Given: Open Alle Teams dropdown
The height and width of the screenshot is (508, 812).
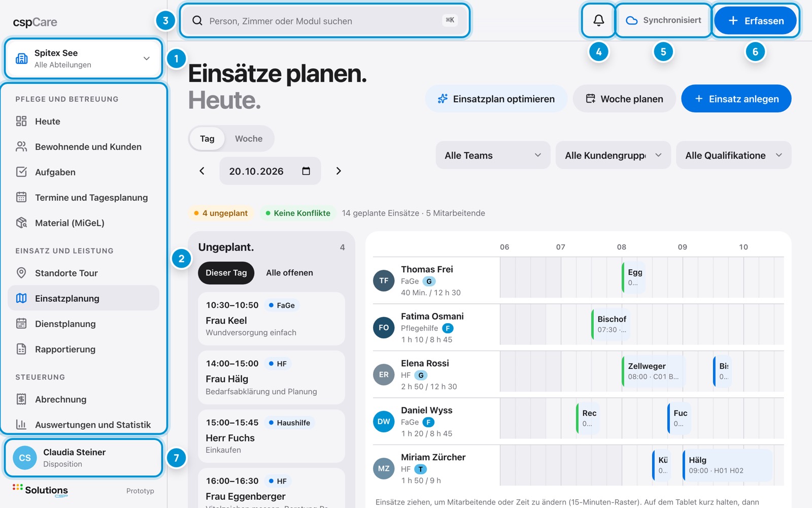Looking at the screenshot, I should (x=493, y=155).
